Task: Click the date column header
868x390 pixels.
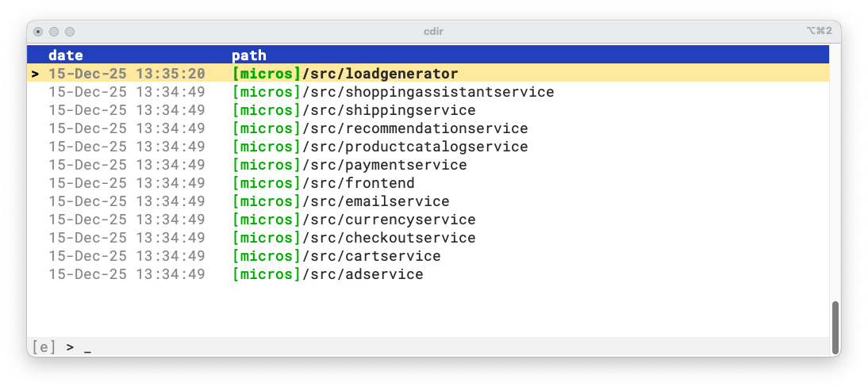Action: click(66, 55)
